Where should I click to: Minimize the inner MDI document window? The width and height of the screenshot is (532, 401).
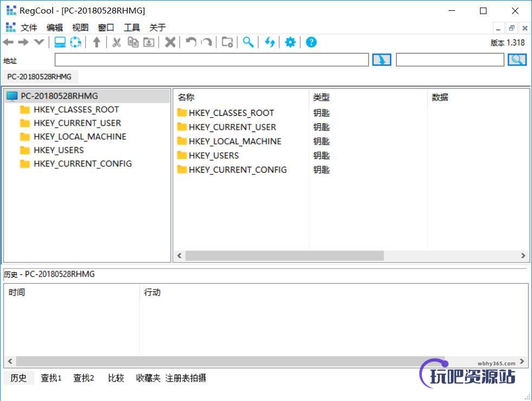point(498,28)
